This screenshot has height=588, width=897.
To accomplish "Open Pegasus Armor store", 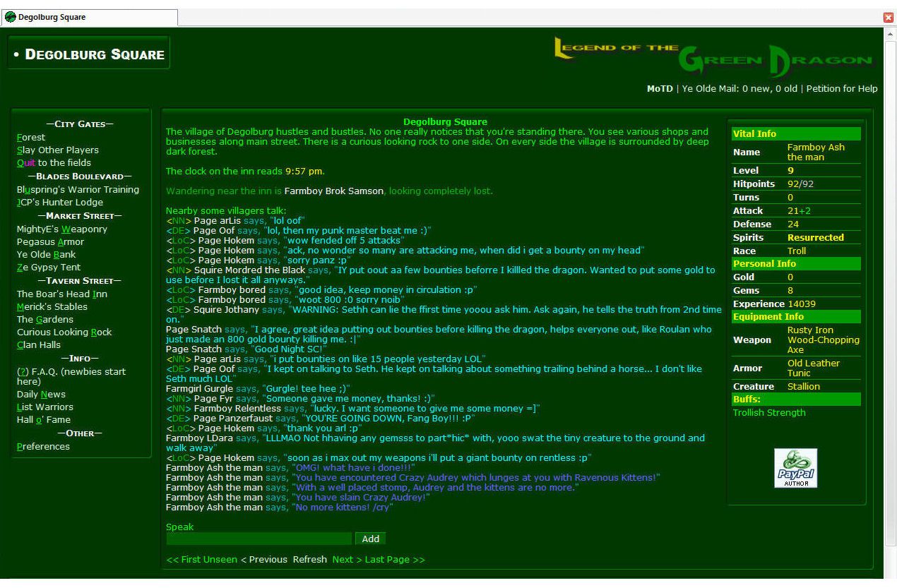I will tap(49, 242).
